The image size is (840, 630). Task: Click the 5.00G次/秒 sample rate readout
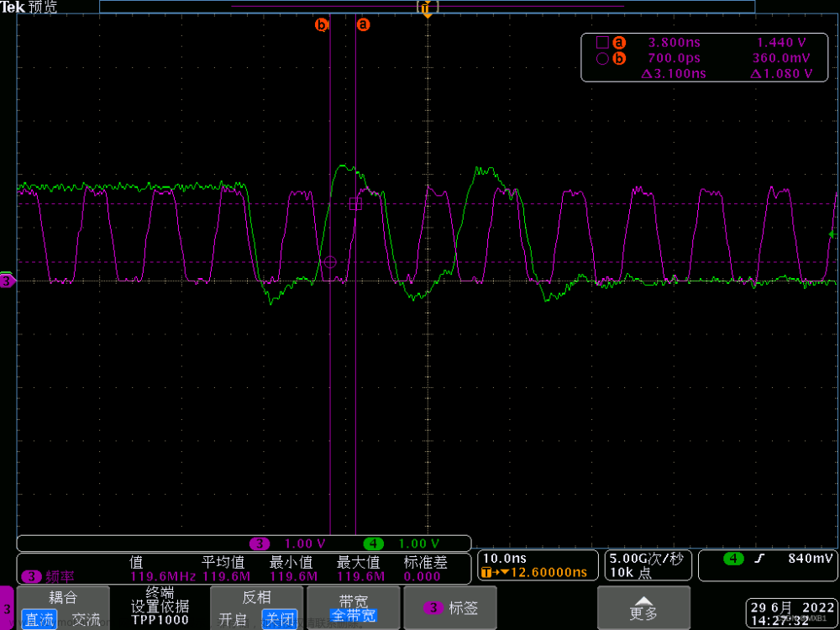point(647,559)
